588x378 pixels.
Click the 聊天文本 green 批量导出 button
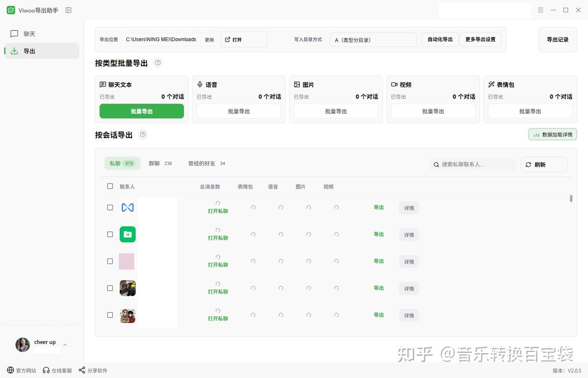142,111
